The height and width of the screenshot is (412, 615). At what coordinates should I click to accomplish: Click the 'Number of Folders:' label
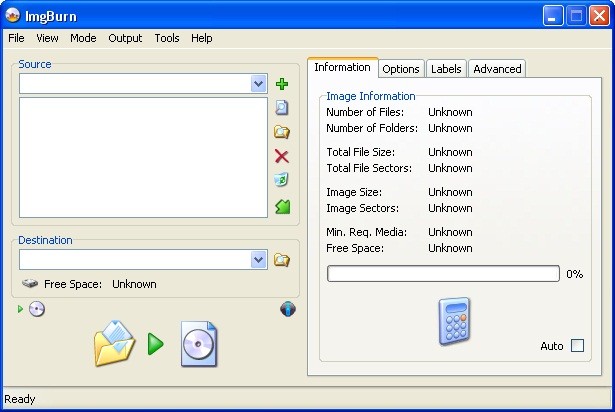(372, 128)
